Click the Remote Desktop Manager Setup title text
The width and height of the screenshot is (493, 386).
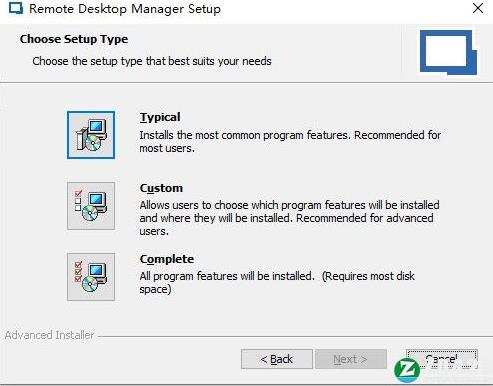(x=125, y=9)
